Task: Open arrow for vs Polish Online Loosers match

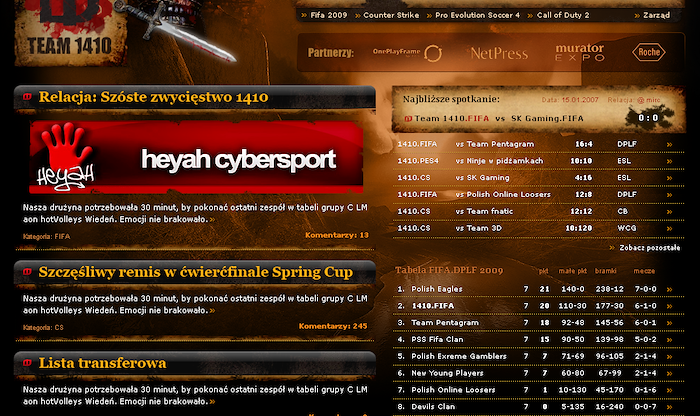Action: pos(669,195)
